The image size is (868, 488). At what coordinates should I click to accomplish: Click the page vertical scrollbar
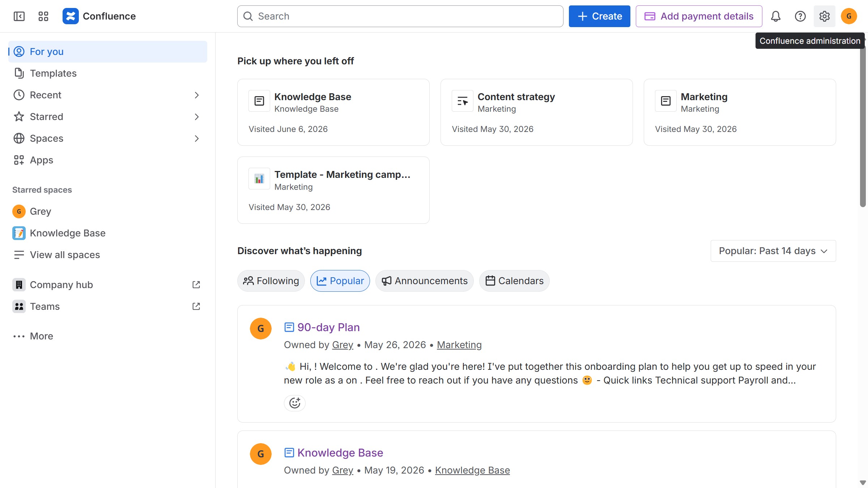863,127
